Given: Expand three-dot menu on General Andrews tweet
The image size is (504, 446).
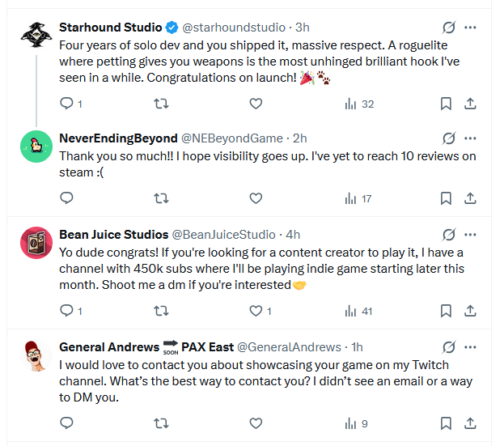Looking at the screenshot, I should pos(471,347).
